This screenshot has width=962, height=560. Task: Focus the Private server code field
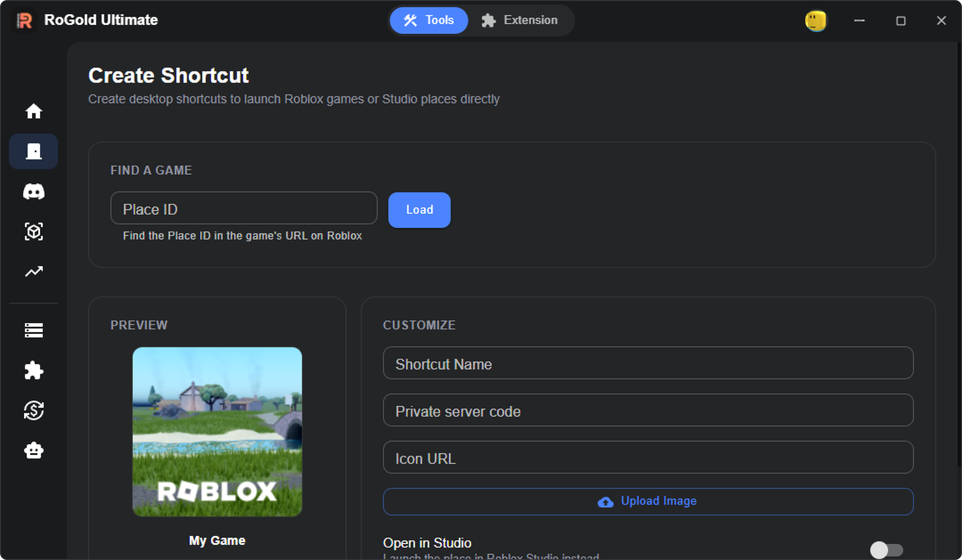pos(648,410)
